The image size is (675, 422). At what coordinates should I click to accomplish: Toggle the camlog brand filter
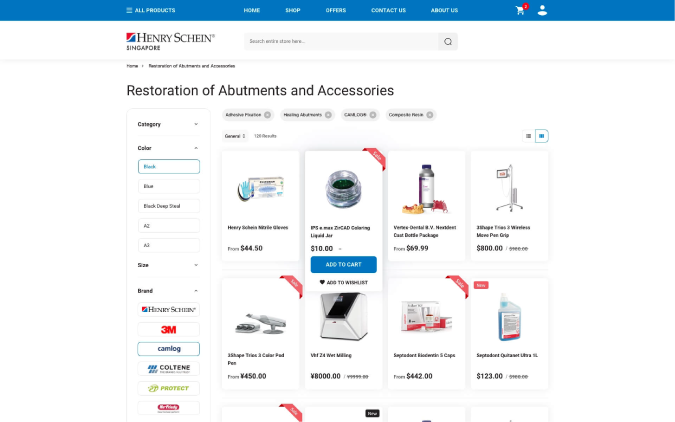(169, 349)
